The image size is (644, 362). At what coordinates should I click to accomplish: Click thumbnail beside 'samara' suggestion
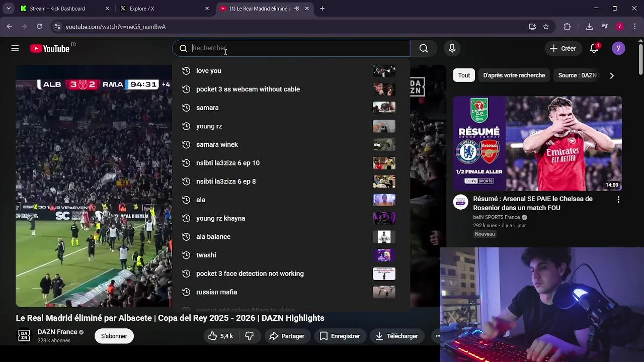click(x=384, y=108)
